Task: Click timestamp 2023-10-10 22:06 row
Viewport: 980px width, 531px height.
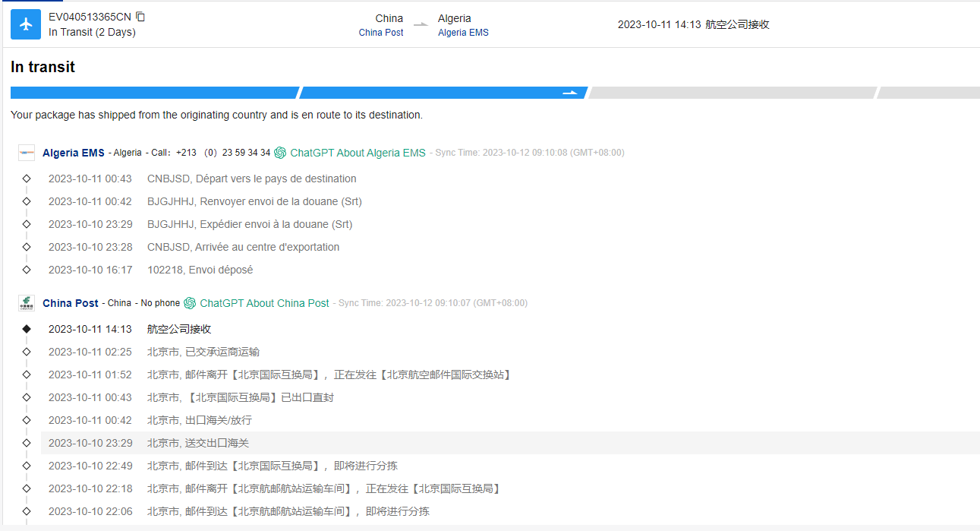Action: (x=90, y=511)
